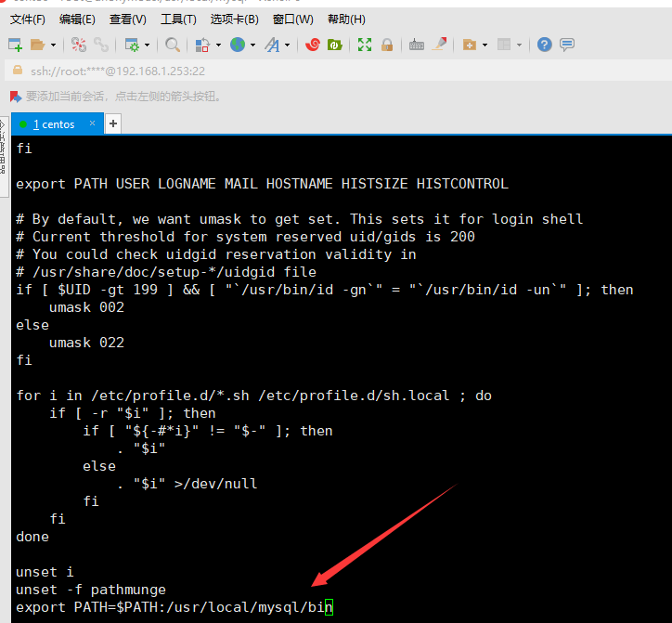This screenshot has height=623, width=672.
Task: Click the '# You could check uidgid' comment
Action: pyautogui.click(x=216, y=254)
